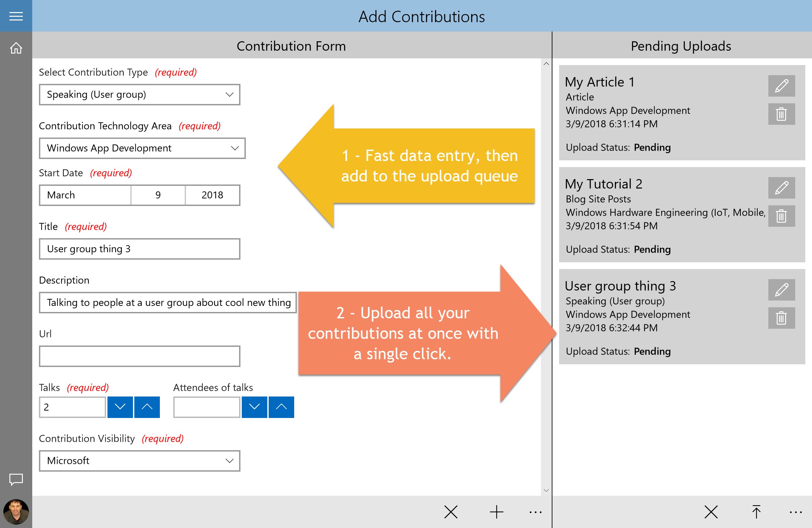812x528 pixels.
Task: Delete the My Article 1 pending upload
Action: (781, 114)
